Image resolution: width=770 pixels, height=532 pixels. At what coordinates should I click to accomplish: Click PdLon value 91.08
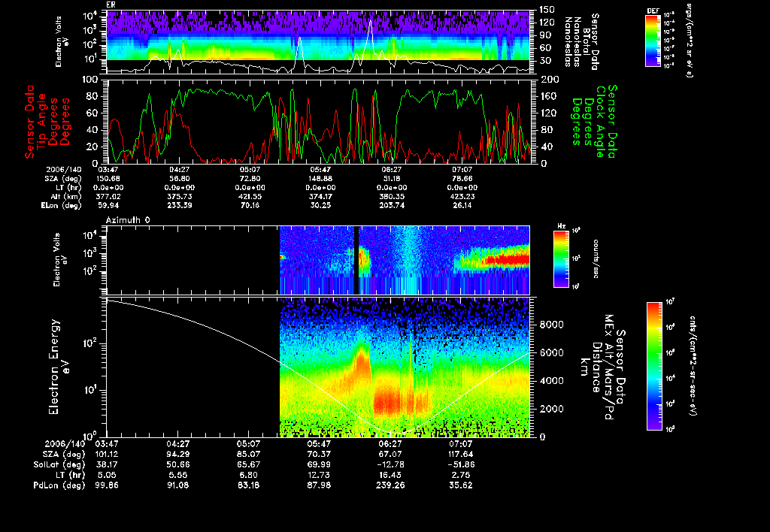(x=177, y=485)
